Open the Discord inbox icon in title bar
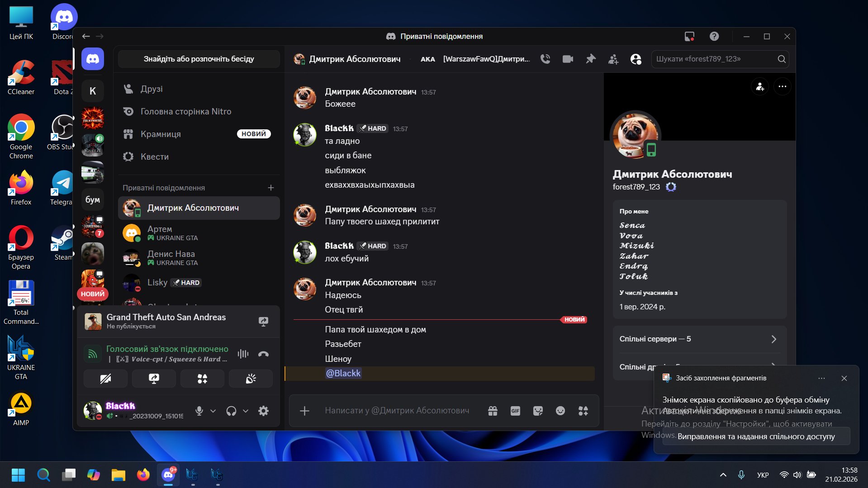Image resolution: width=868 pixels, height=488 pixels. [x=689, y=36]
